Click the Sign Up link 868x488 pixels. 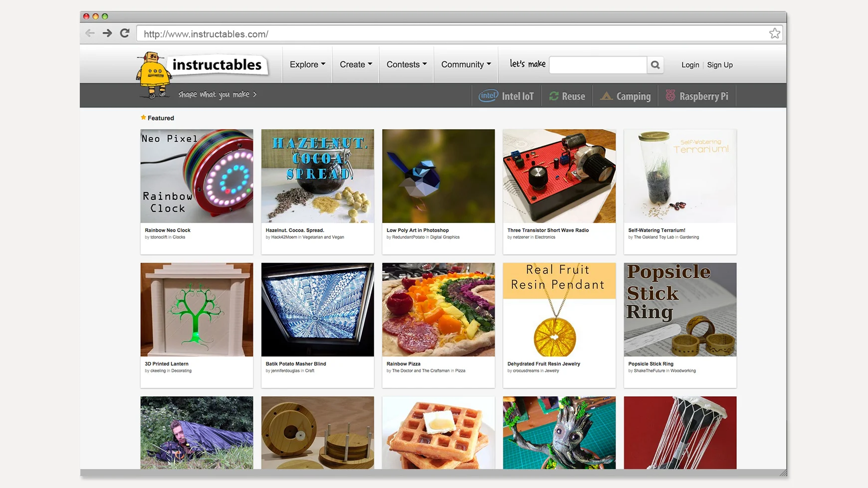coord(720,65)
